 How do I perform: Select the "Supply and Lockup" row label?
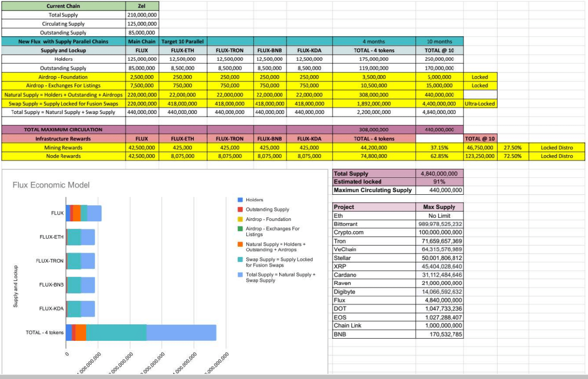pos(63,50)
